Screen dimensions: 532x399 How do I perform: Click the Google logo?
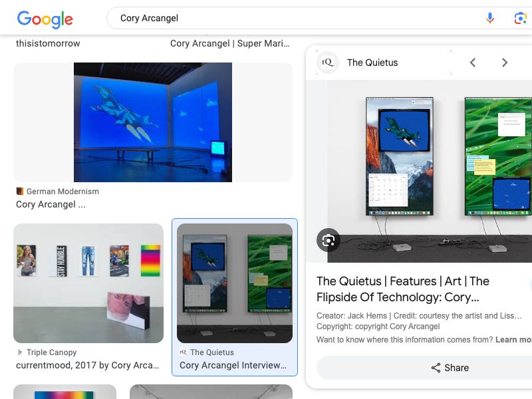pyautogui.click(x=45, y=19)
